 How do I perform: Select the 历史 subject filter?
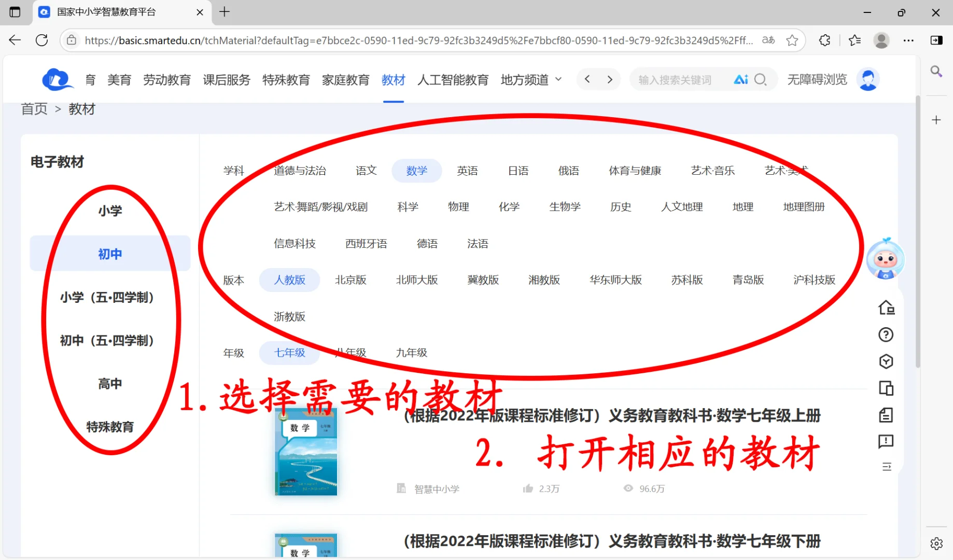tap(621, 207)
